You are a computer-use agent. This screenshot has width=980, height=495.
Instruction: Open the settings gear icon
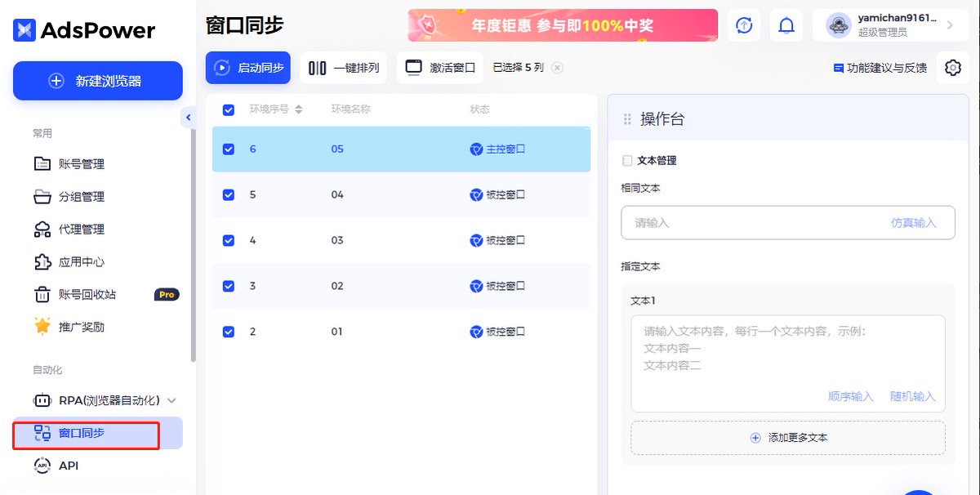click(952, 68)
